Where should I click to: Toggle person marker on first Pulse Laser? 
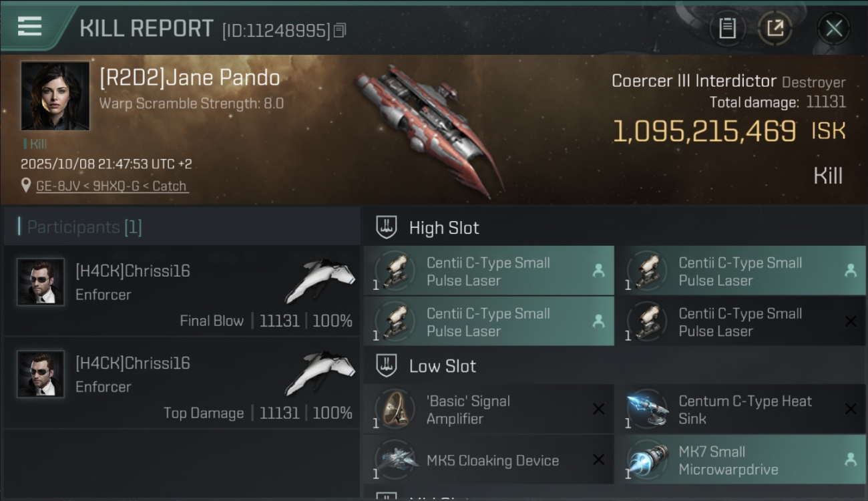(598, 271)
